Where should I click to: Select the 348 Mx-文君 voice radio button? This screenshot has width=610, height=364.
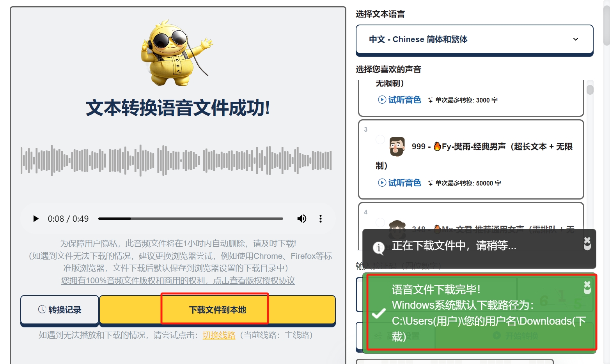[380, 222]
